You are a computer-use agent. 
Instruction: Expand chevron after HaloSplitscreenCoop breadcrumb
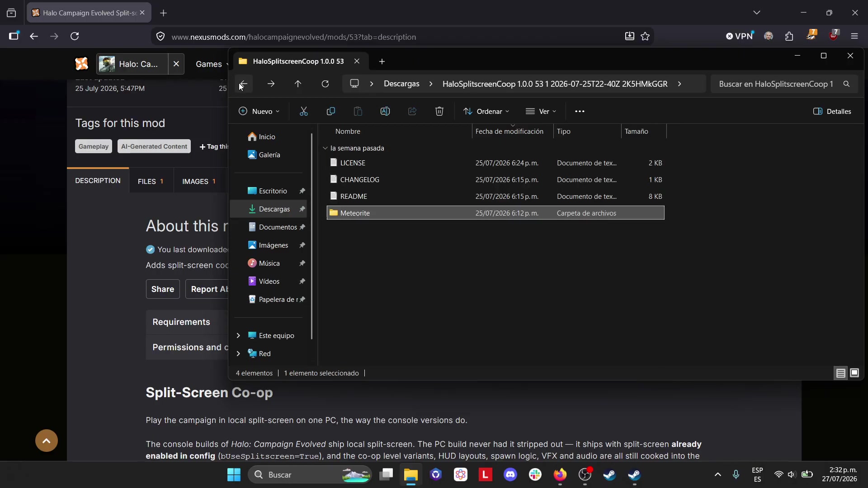click(679, 84)
